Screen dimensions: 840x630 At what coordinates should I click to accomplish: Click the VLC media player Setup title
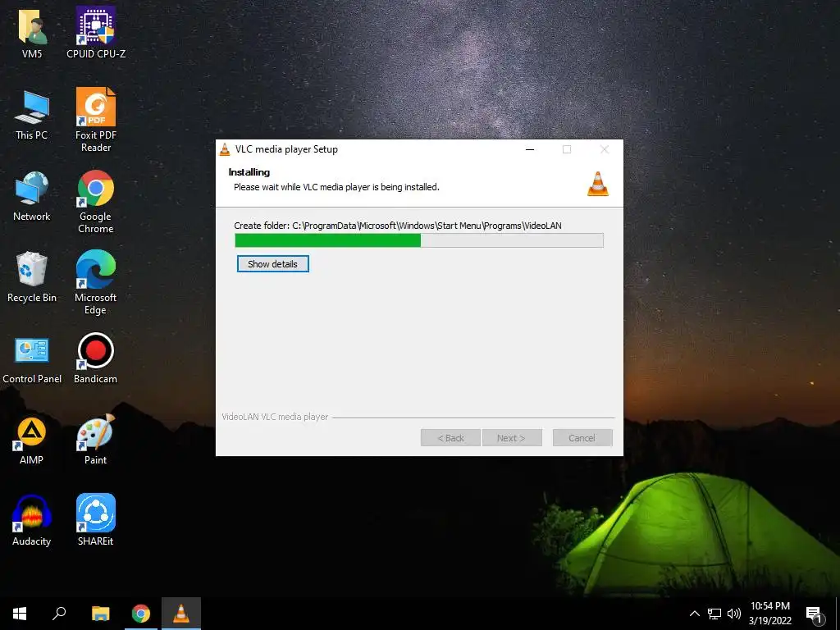286,149
